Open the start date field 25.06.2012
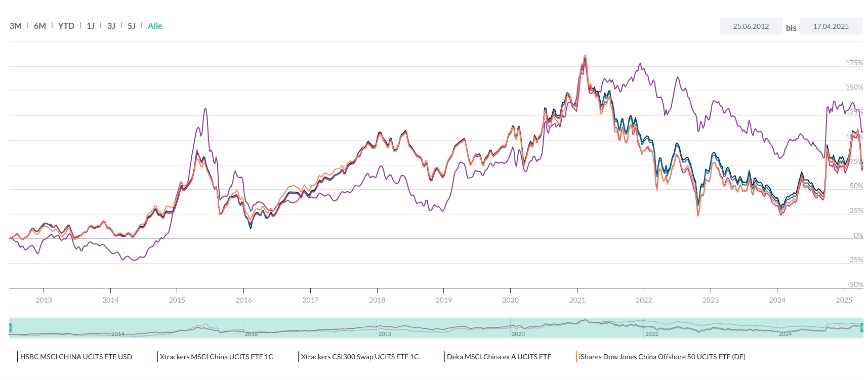Screen dimensions: 868x380 pos(751,25)
